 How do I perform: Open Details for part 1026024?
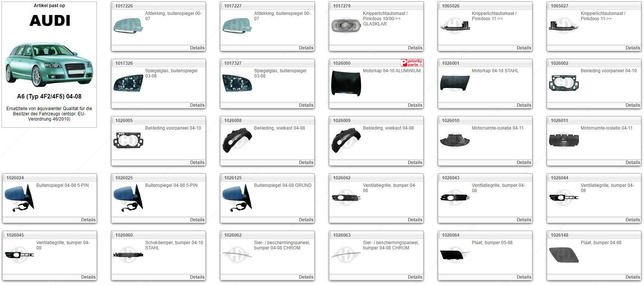88,220
